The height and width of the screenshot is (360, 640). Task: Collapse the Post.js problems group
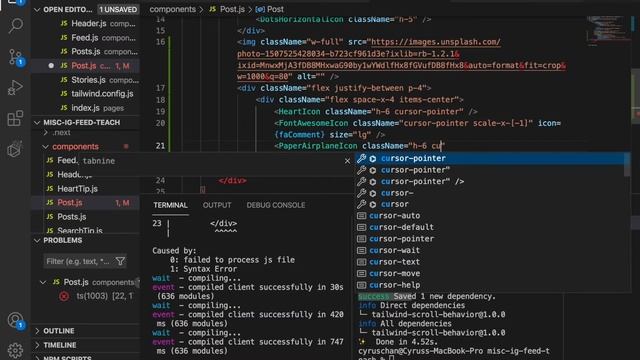[43, 282]
